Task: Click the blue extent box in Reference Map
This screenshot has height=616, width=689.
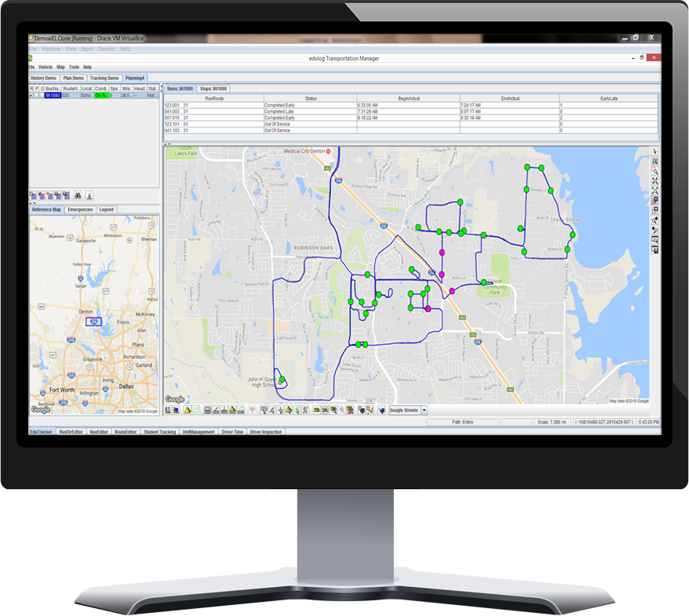Action: pyautogui.click(x=93, y=322)
